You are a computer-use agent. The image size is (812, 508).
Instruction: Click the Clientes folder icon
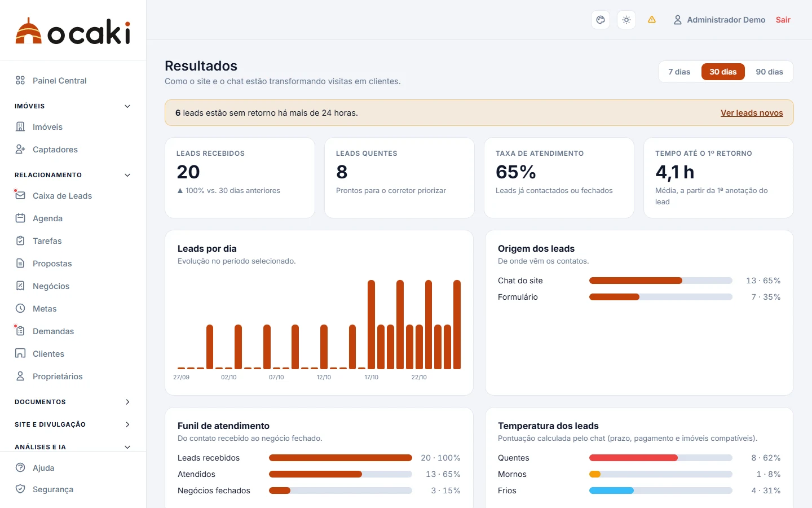click(x=20, y=354)
